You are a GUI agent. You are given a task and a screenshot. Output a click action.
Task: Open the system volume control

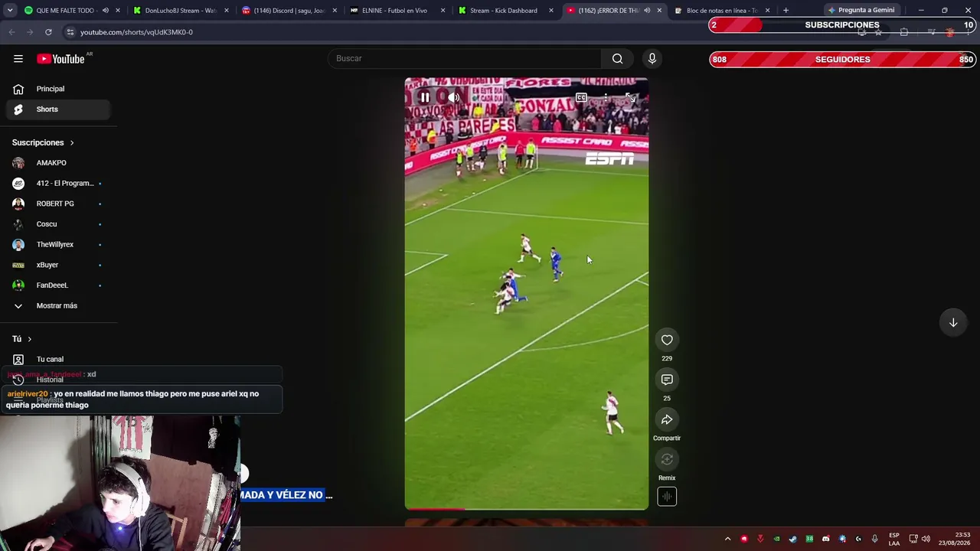[x=926, y=539]
